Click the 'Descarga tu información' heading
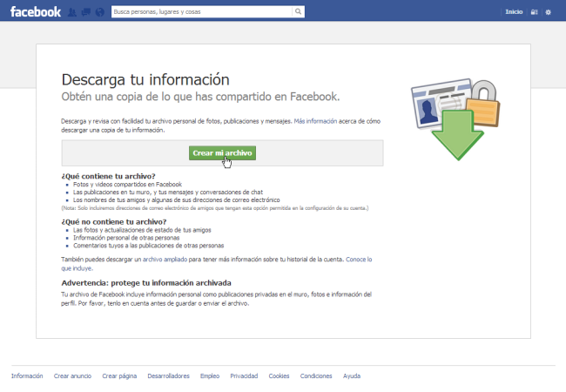Viewport: 566px width, 392px height. click(145, 80)
